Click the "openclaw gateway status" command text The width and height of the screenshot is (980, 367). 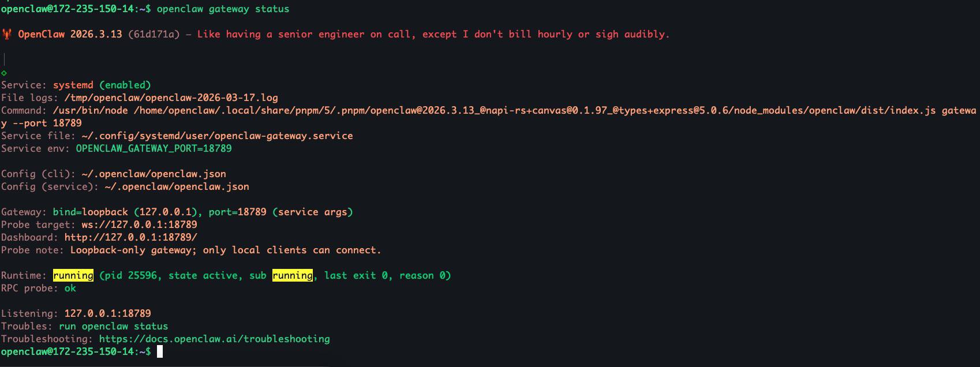point(223,9)
